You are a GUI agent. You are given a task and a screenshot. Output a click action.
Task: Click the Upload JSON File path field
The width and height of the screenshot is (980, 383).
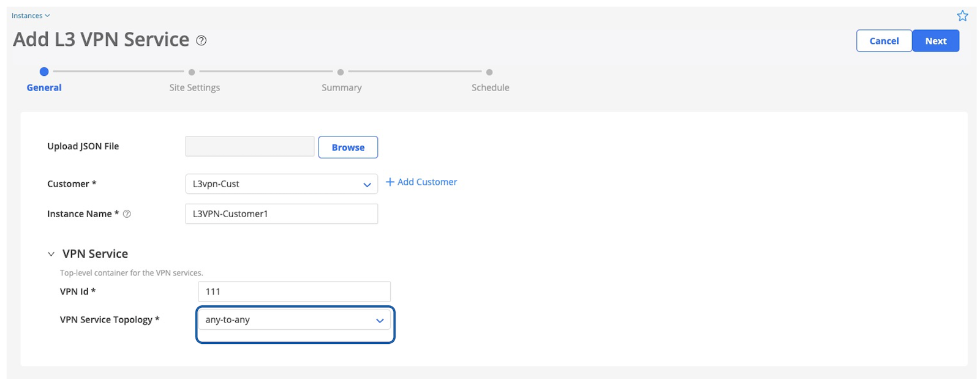click(250, 147)
